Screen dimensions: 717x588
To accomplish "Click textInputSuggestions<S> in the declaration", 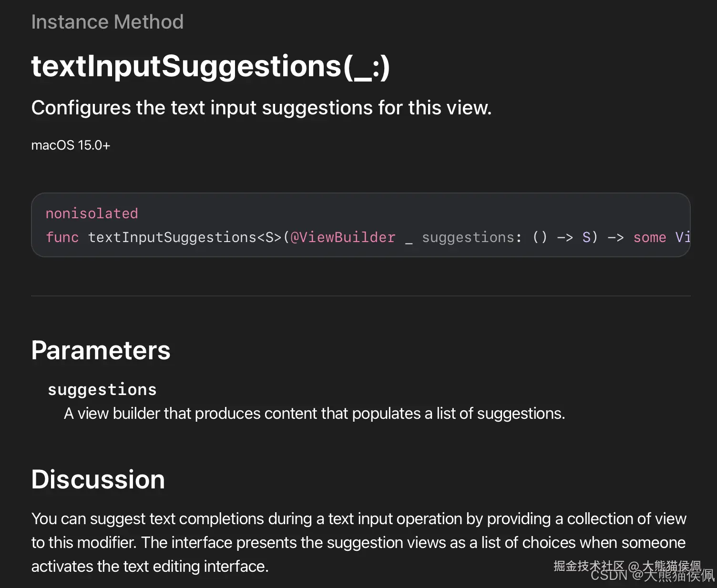I will (x=185, y=237).
